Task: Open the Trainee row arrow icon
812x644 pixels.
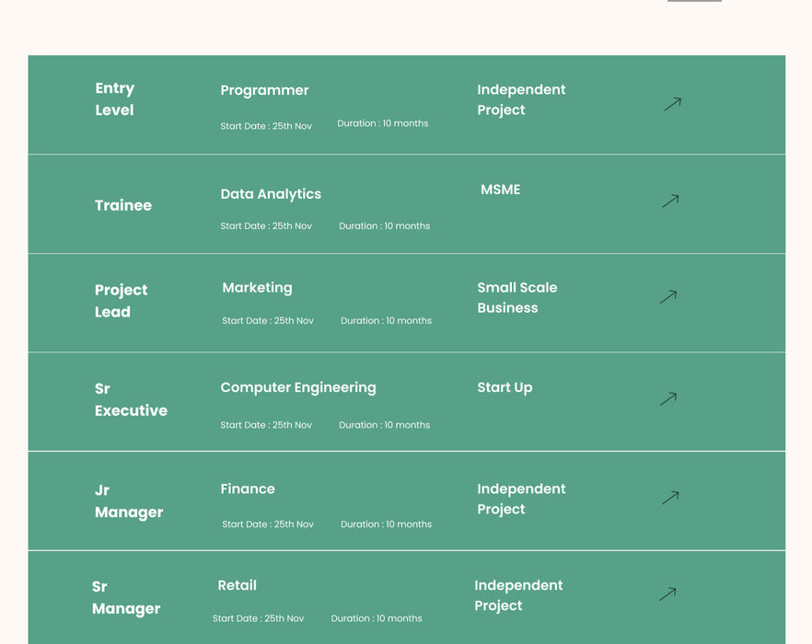Action: [x=670, y=201]
